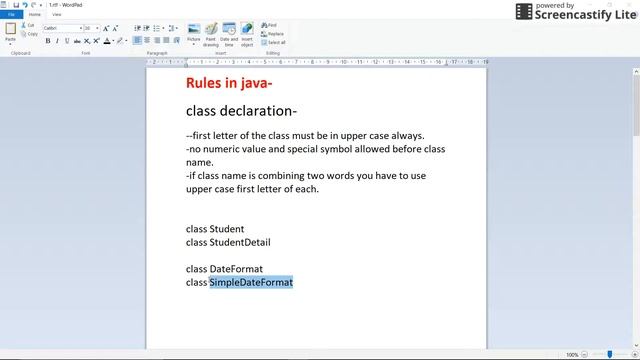The height and width of the screenshot is (360, 640).
Task: Start a bulleted list
Action: [156, 28]
